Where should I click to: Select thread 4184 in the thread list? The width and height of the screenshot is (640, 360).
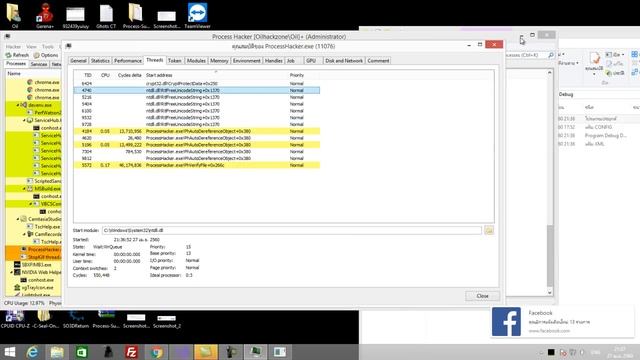point(197,131)
